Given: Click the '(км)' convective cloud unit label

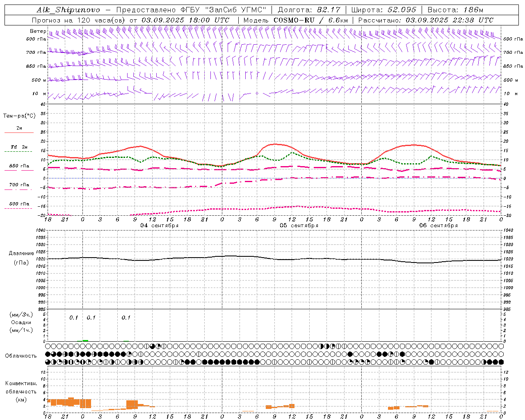Looking at the screenshot, I should click(x=21, y=399).
